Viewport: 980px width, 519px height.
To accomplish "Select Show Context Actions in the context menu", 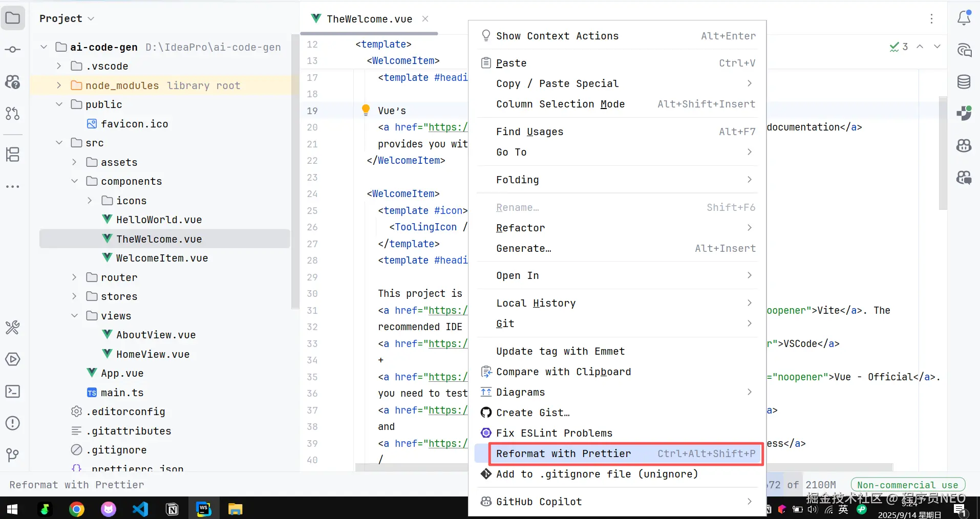I will 617,36.
